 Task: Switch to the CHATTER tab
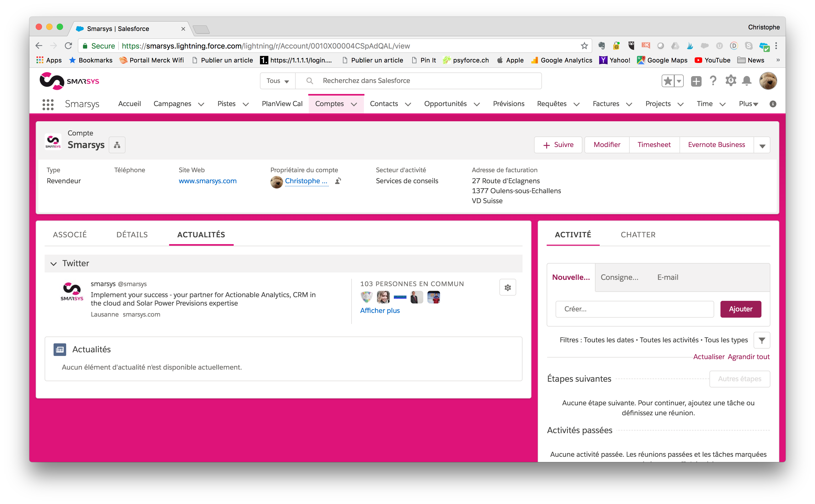[638, 235]
